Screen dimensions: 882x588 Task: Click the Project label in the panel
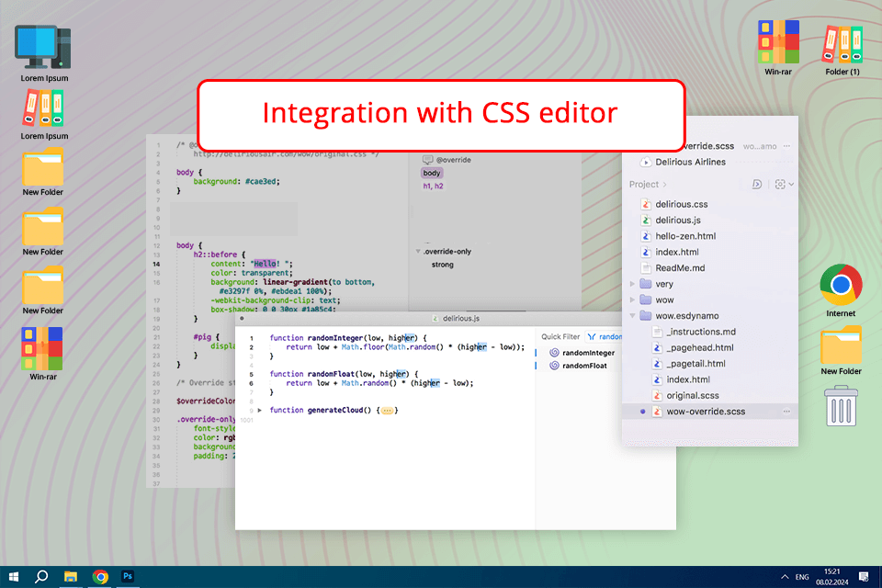(643, 185)
